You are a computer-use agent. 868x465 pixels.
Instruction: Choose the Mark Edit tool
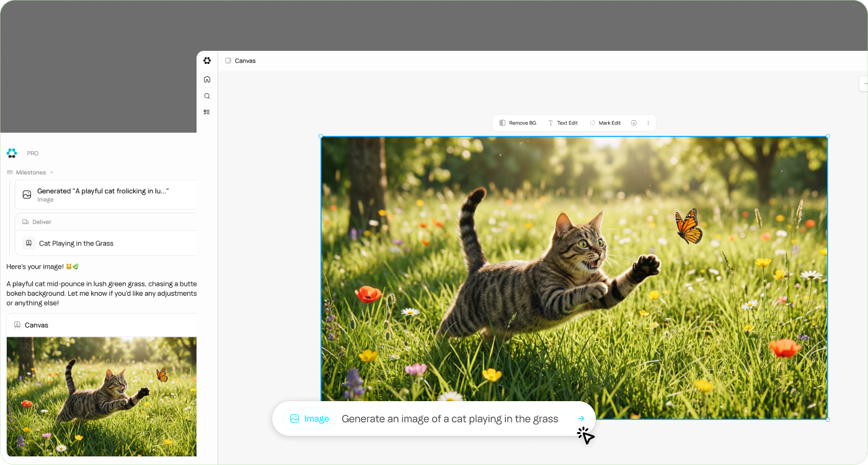(605, 123)
